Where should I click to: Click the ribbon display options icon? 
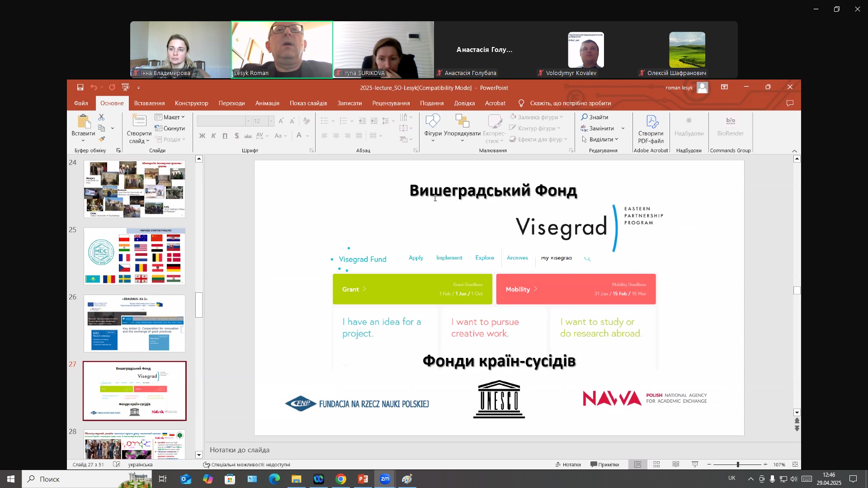724,87
